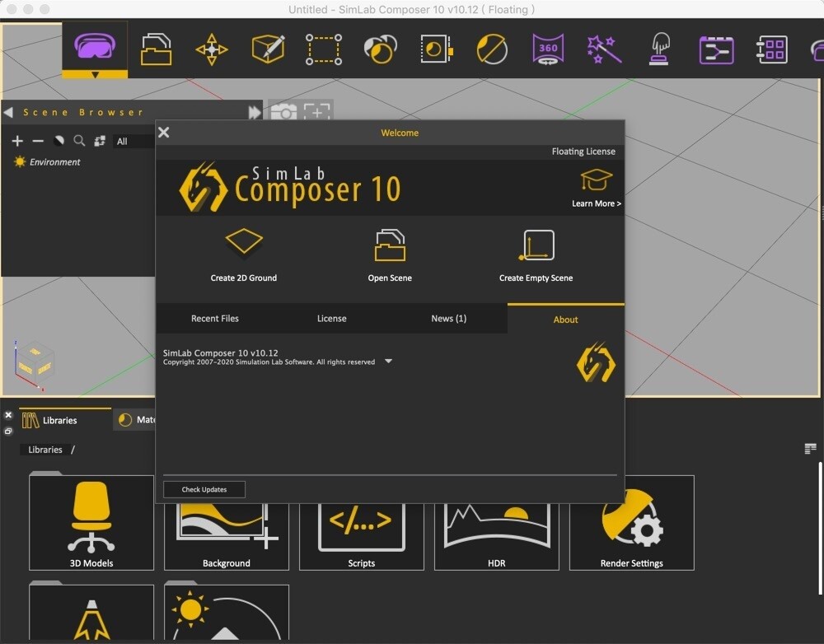Add item with Scene Browser plus
This screenshot has width=824, height=644.
[17, 141]
